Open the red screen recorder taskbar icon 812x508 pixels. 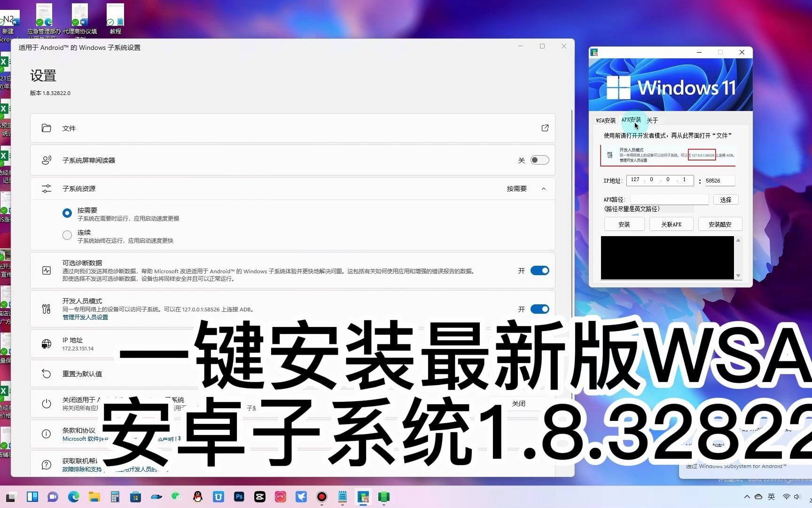pyautogui.click(x=322, y=497)
